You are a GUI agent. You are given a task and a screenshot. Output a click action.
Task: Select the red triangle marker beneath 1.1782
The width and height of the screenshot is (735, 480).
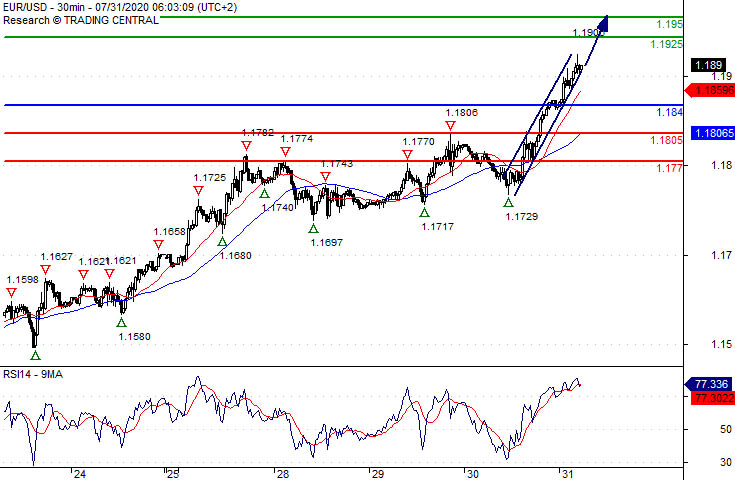(247, 146)
